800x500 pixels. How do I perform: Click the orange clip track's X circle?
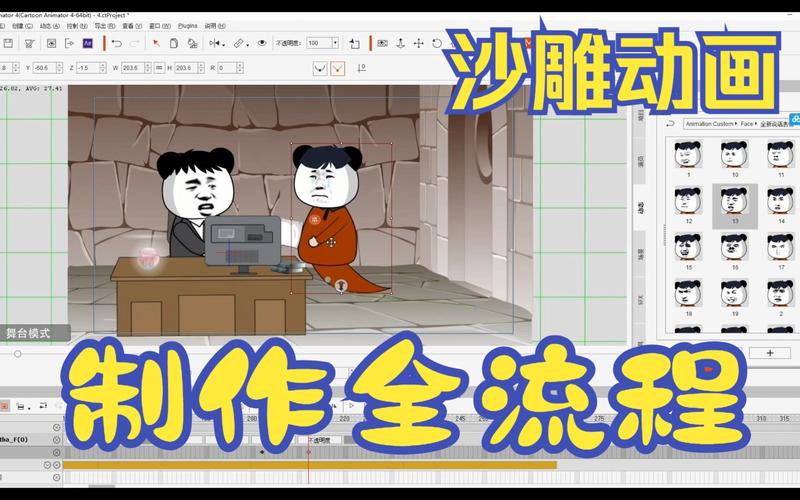[x=57, y=465]
